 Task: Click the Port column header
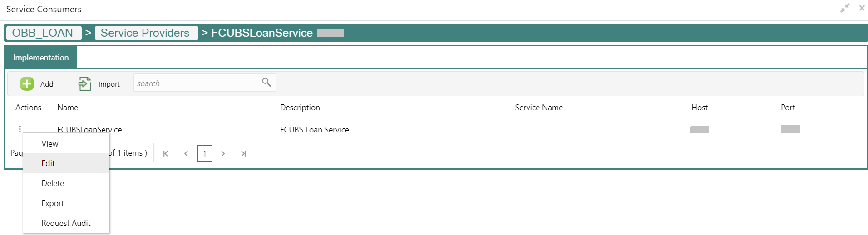pos(788,108)
